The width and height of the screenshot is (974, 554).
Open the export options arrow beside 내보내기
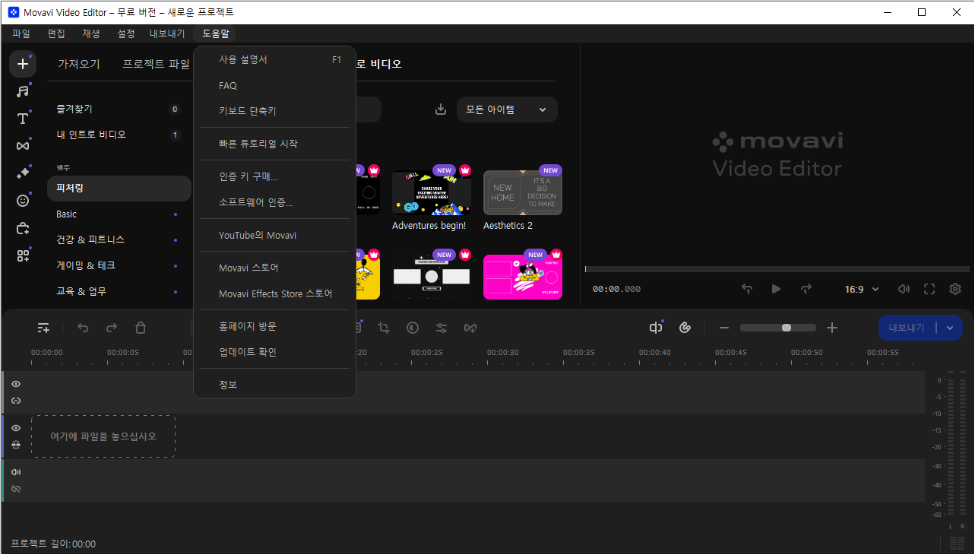(949, 327)
